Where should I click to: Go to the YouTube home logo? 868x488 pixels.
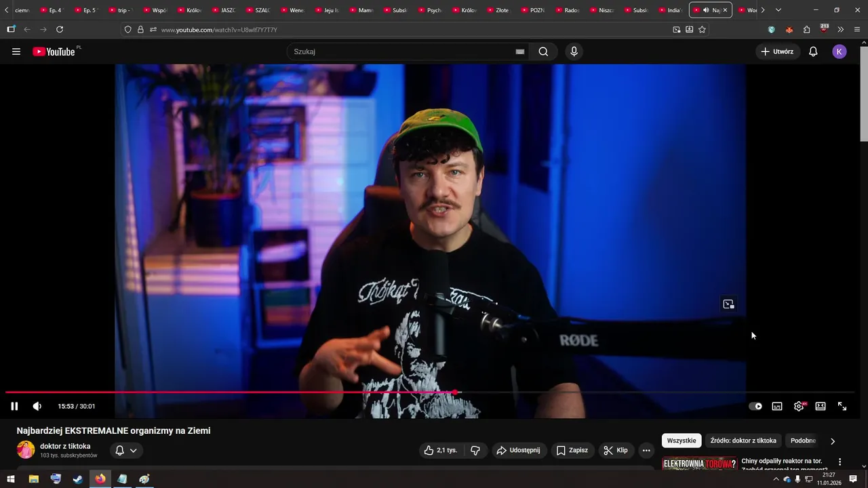pos(54,52)
